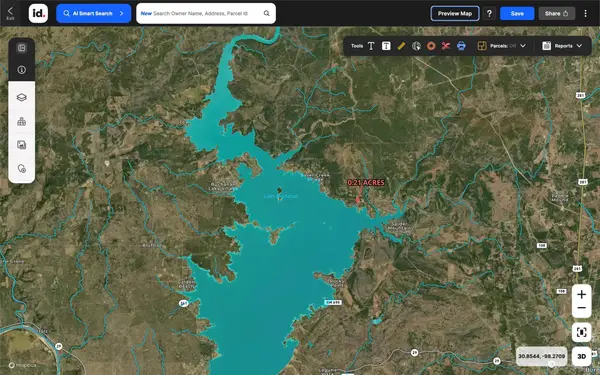This screenshot has width=600, height=375.
Task: Open the id. logo home
Action: point(38,13)
